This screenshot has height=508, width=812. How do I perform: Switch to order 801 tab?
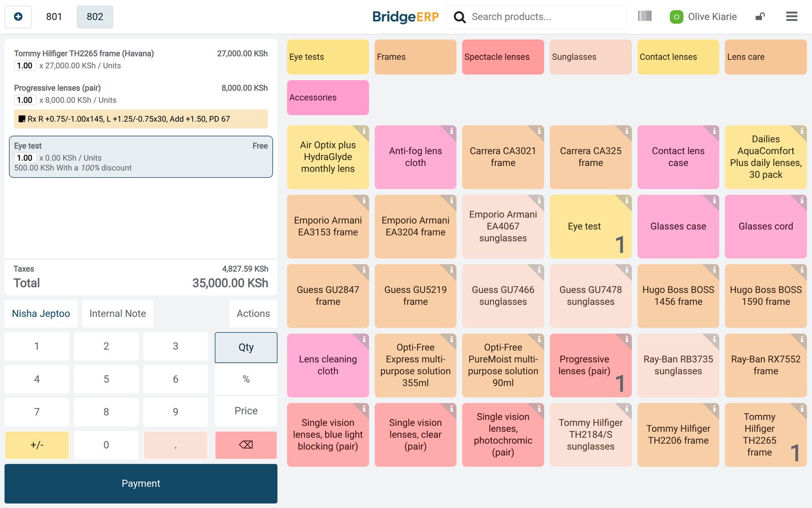(x=54, y=17)
